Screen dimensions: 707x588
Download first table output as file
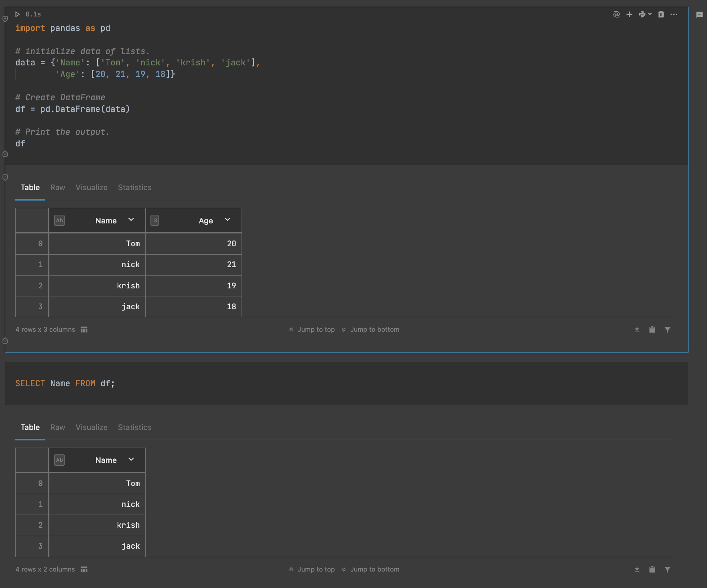coord(637,330)
